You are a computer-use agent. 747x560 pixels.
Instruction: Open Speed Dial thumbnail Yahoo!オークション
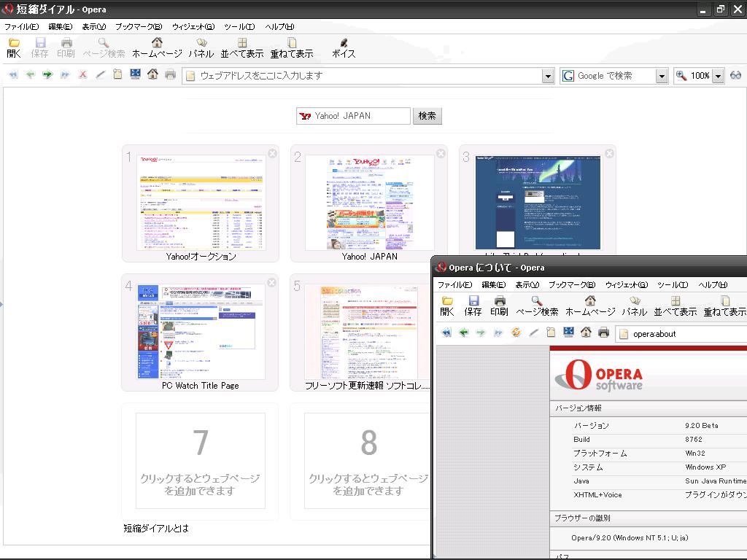201,203
